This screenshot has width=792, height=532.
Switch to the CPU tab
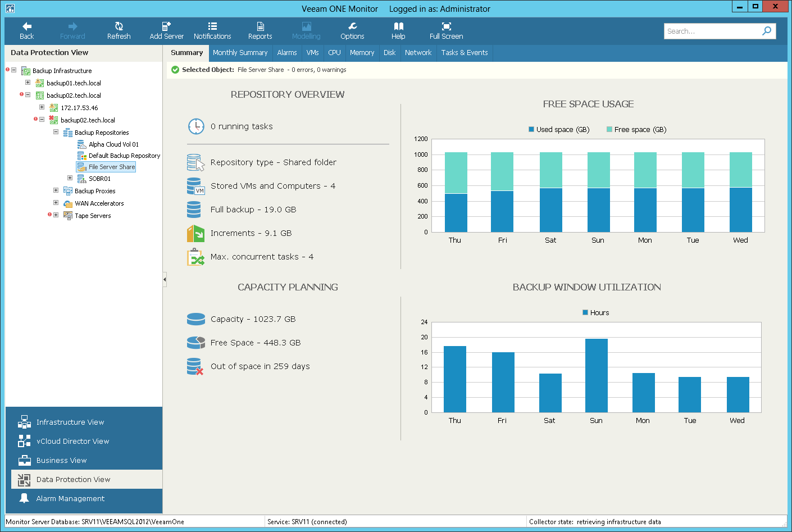pyautogui.click(x=334, y=53)
